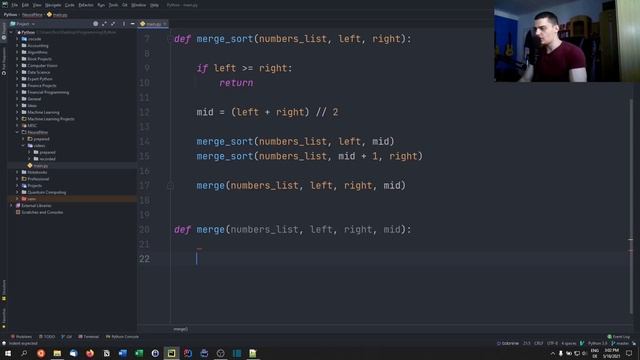Click master branch in status bar
Screen dimensions: 640x360
tap(621, 343)
